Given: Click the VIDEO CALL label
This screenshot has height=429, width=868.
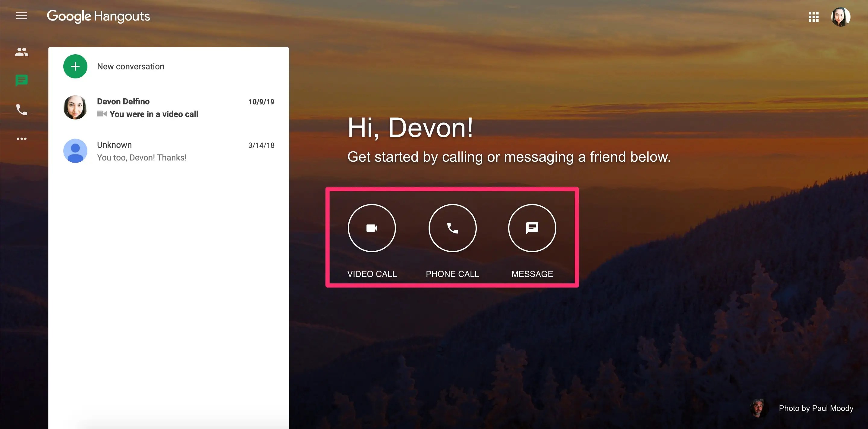Looking at the screenshot, I should pyautogui.click(x=372, y=274).
